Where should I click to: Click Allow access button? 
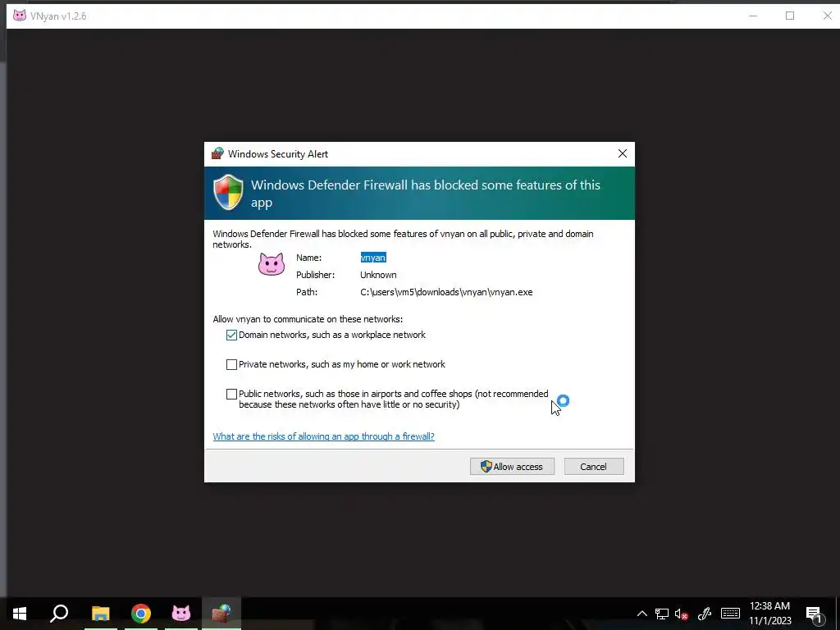pos(512,467)
